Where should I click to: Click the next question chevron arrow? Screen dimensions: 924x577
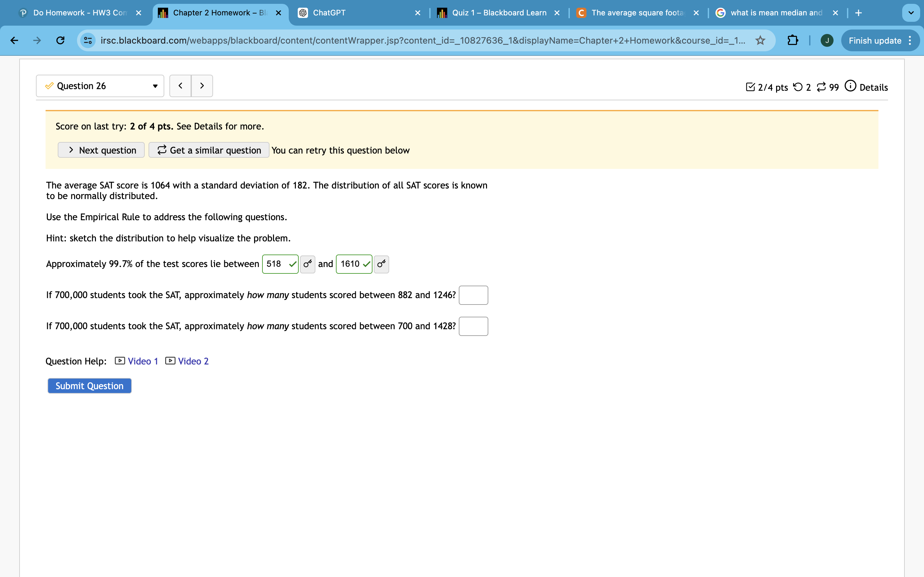[202, 86]
